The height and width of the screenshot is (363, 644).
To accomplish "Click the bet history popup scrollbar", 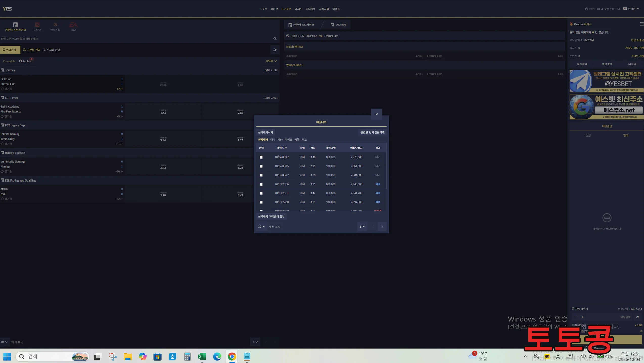I will click(386, 166).
